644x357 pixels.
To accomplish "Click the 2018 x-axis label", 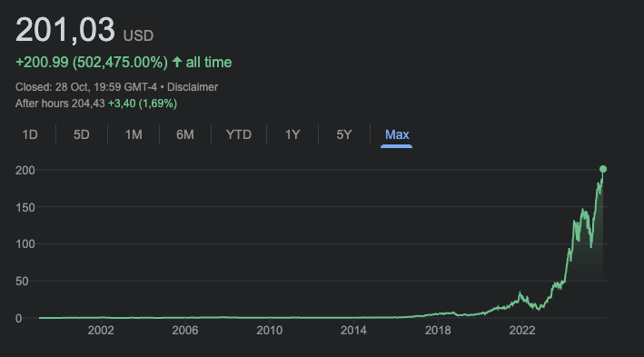I will (438, 331).
